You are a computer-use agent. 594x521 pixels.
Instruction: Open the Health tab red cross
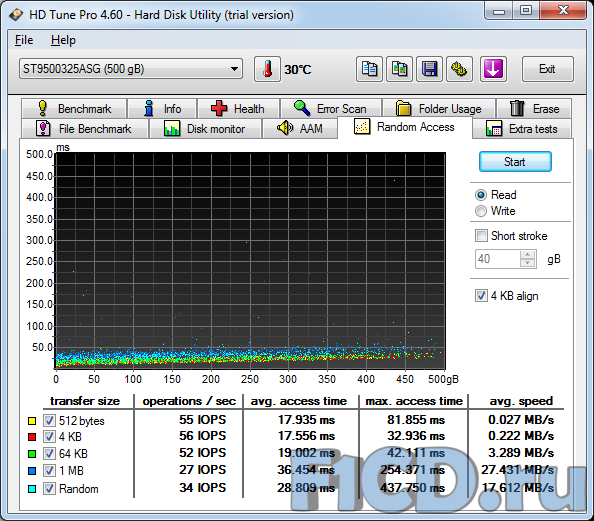(x=219, y=108)
